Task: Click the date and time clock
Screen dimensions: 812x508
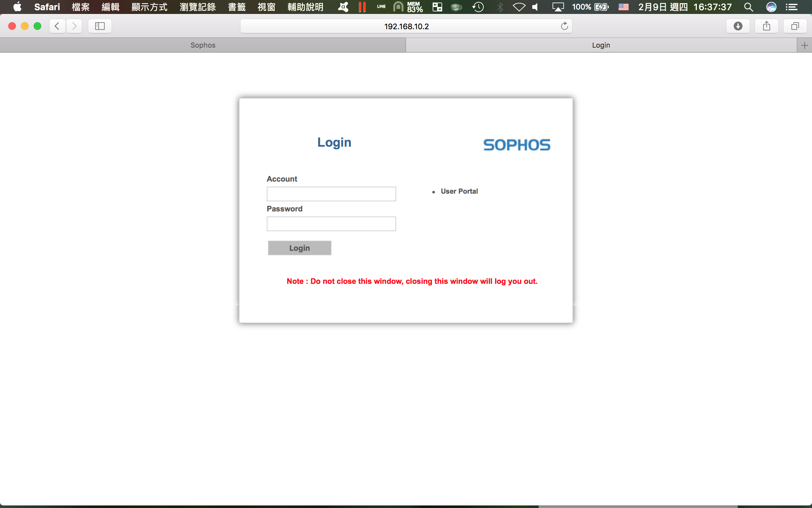Action: pos(684,7)
